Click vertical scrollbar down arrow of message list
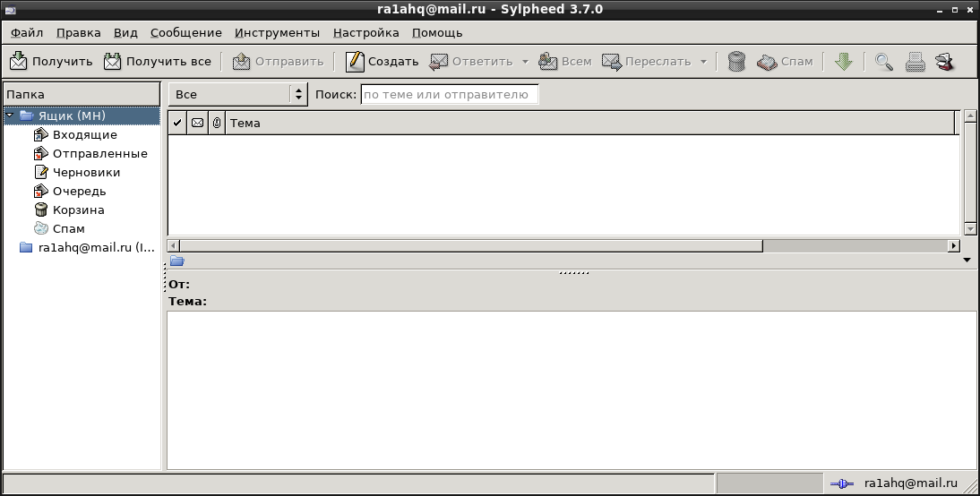Screen dimensions: 980x496 (970, 229)
